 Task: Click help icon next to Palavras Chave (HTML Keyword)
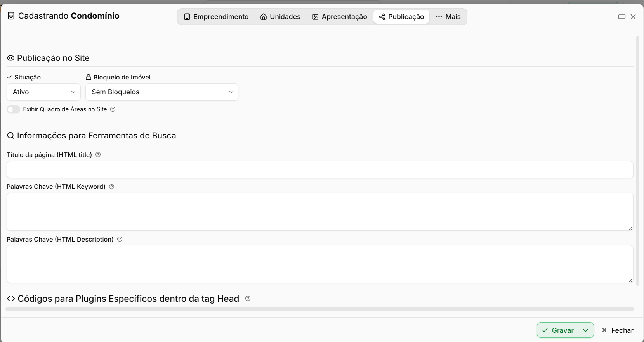click(112, 187)
